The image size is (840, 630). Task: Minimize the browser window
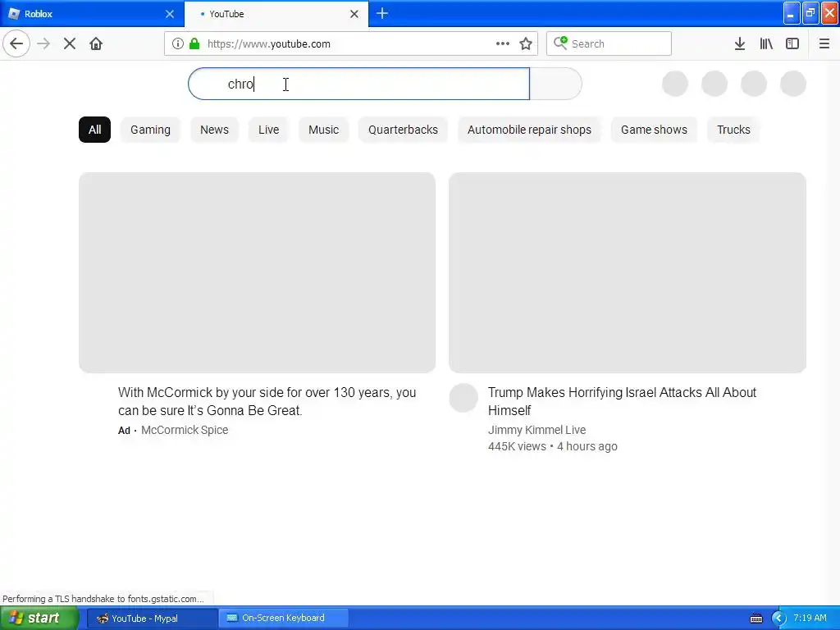click(x=792, y=13)
